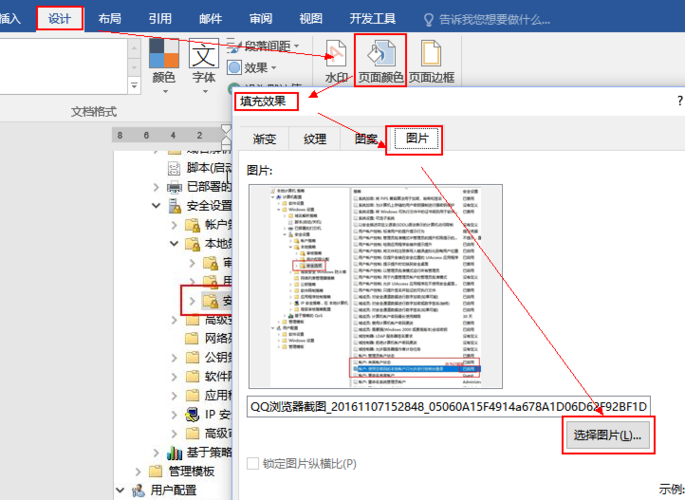Click gallery scroll up arrow
Screen dimensions: 685x500
point(134,48)
